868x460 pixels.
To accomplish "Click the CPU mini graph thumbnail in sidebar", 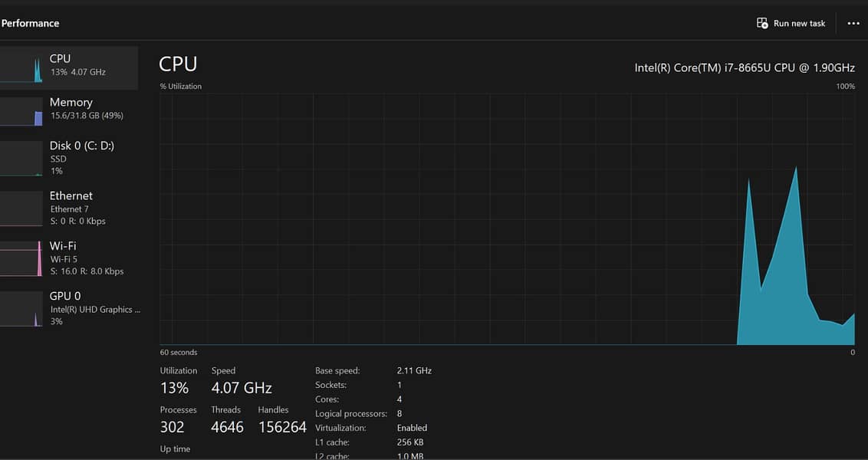I will [21, 67].
